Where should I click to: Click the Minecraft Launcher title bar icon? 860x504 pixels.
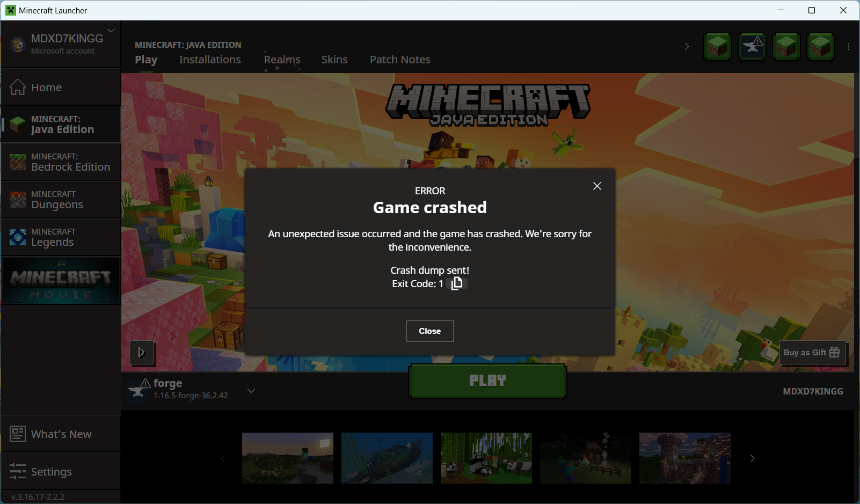coord(11,10)
